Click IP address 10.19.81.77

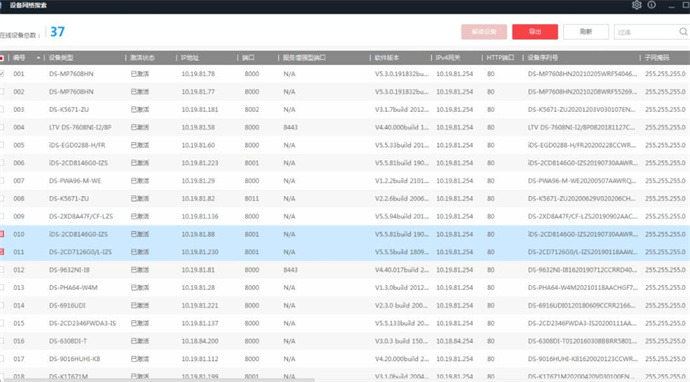pyautogui.click(x=198, y=92)
